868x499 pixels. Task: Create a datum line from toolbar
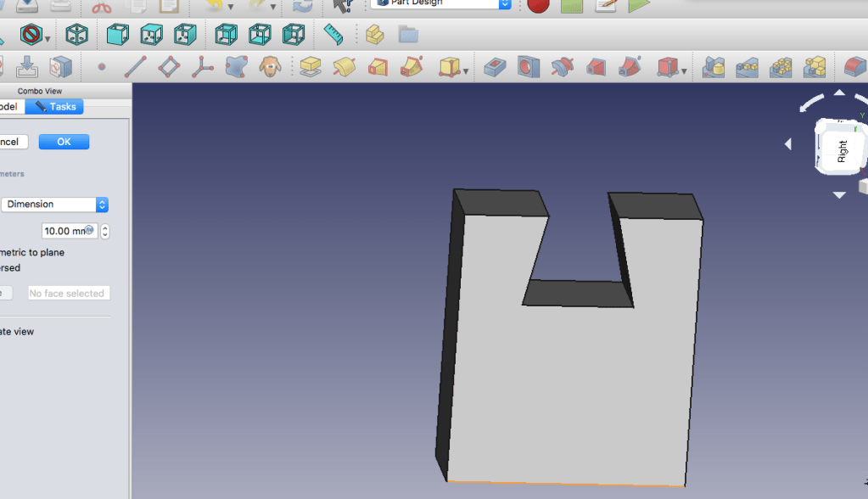pos(134,66)
